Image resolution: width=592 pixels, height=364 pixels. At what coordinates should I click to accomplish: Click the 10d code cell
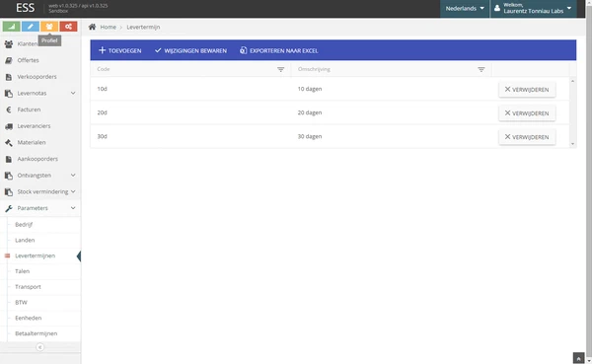click(190, 89)
